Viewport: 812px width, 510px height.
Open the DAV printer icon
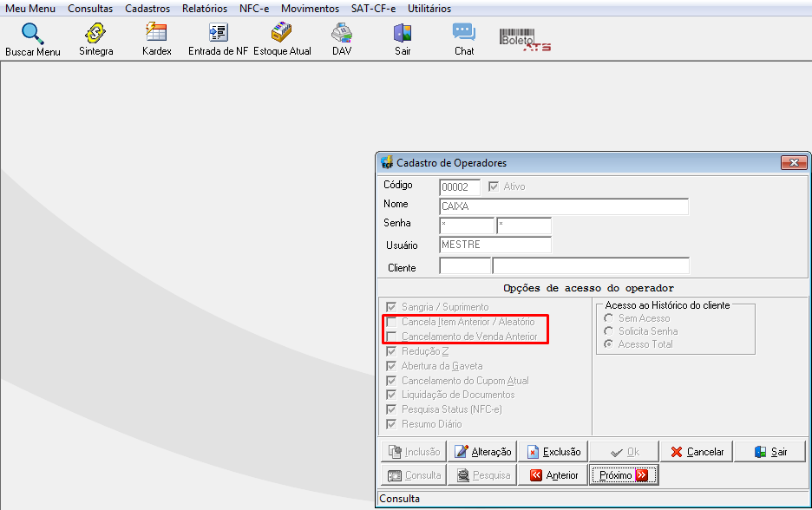click(x=342, y=33)
